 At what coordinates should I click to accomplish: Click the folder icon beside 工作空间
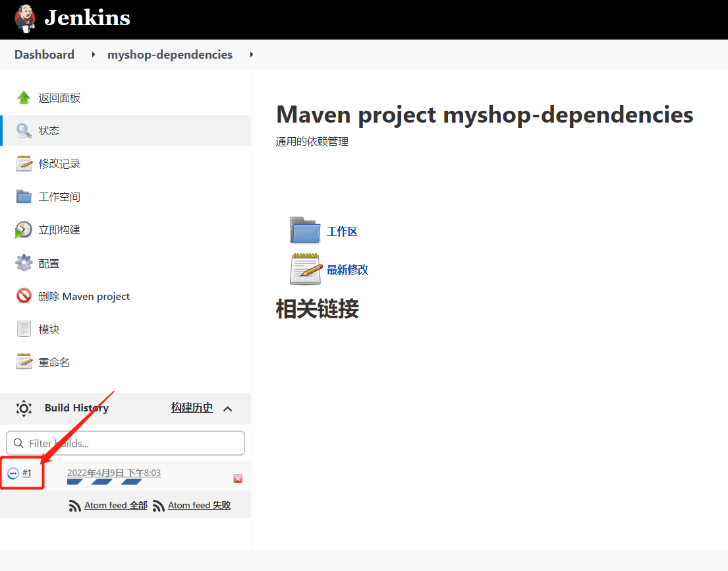pos(24,196)
